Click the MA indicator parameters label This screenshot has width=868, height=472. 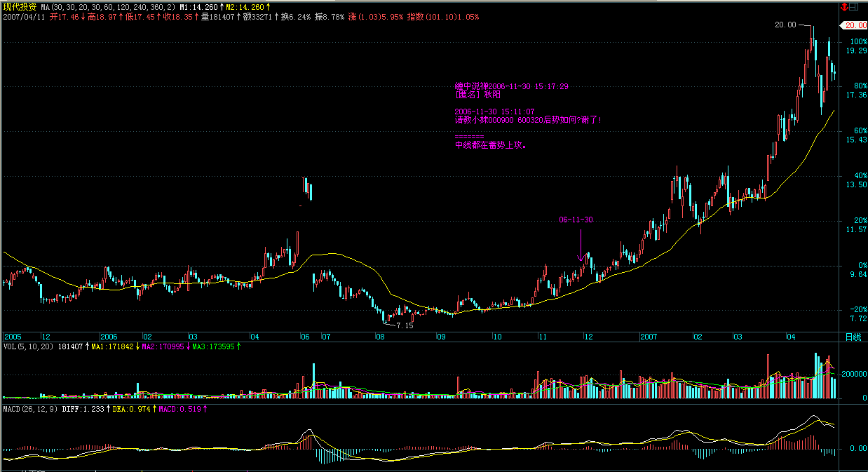[x=107, y=6]
